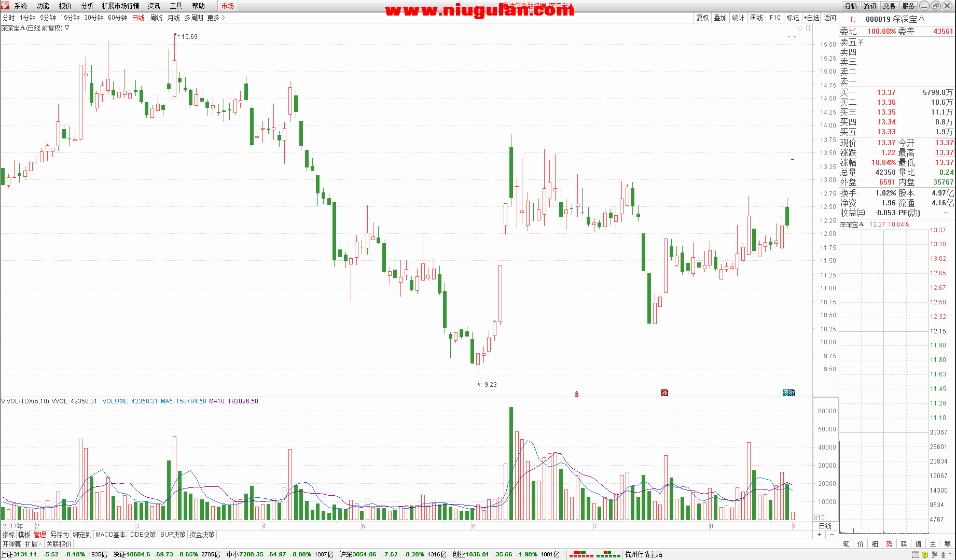Viewport: 956px width, 560px height.
Task: Click the 管理 bottom tab
Action: click(40, 535)
